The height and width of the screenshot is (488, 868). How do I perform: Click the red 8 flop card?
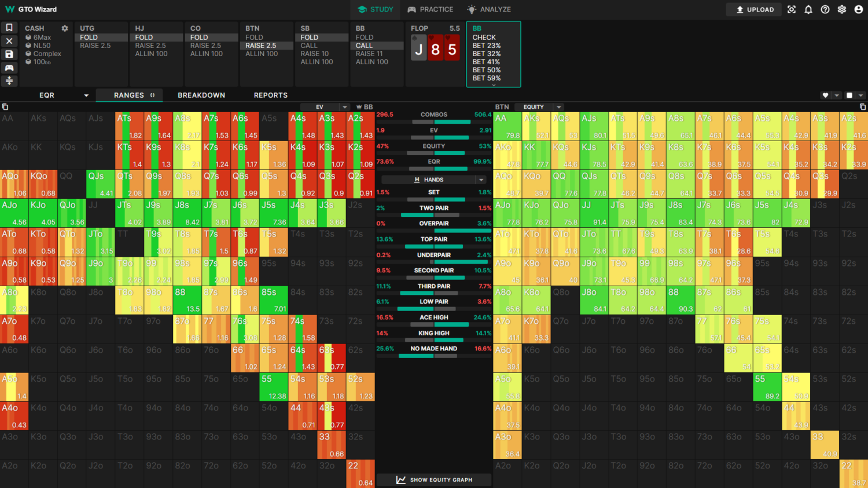click(x=435, y=49)
